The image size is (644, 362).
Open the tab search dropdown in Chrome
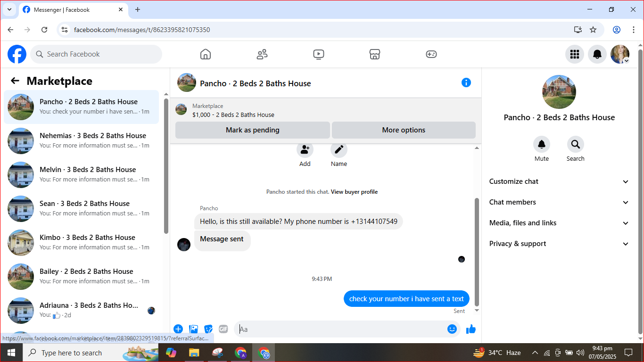coord(9,9)
